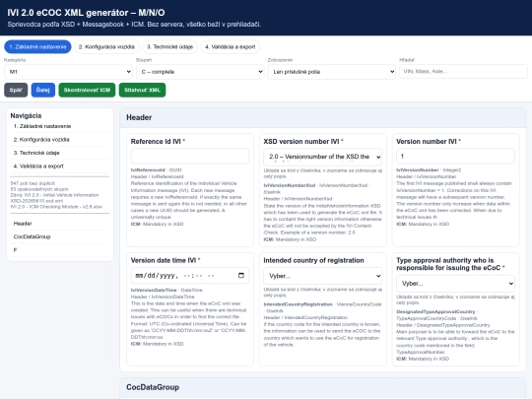Viewport: 532px width, 399px height.
Task: Open 3. Technické údaje in Navigácia
Action: pyautogui.click(x=60, y=153)
